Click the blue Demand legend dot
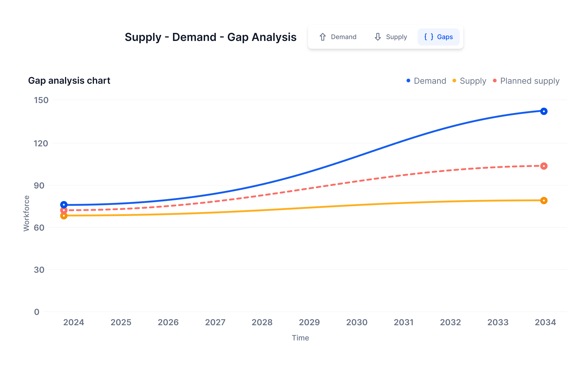The image size is (588, 368). (x=408, y=80)
